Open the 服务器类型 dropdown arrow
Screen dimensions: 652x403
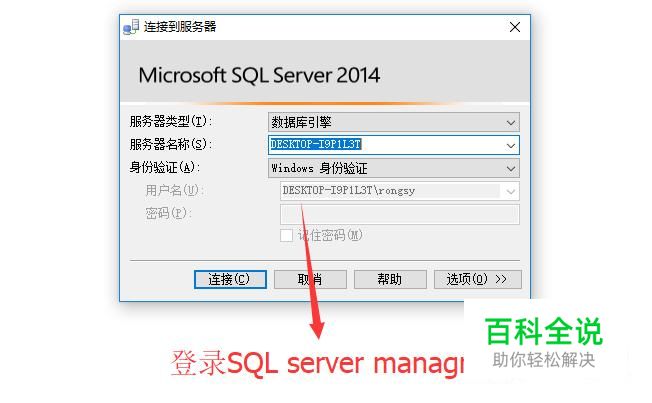click(x=511, y=123)
